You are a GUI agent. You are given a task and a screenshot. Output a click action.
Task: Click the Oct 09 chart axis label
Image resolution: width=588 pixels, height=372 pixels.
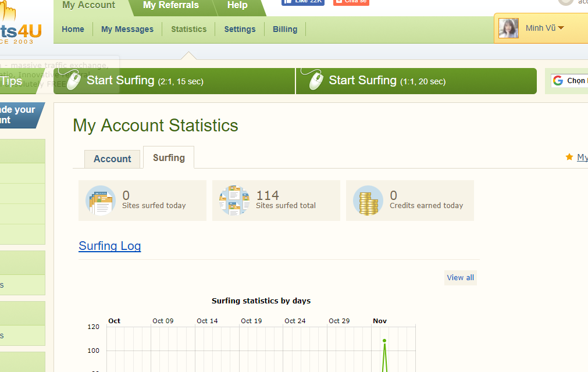[x=163, y=321]
